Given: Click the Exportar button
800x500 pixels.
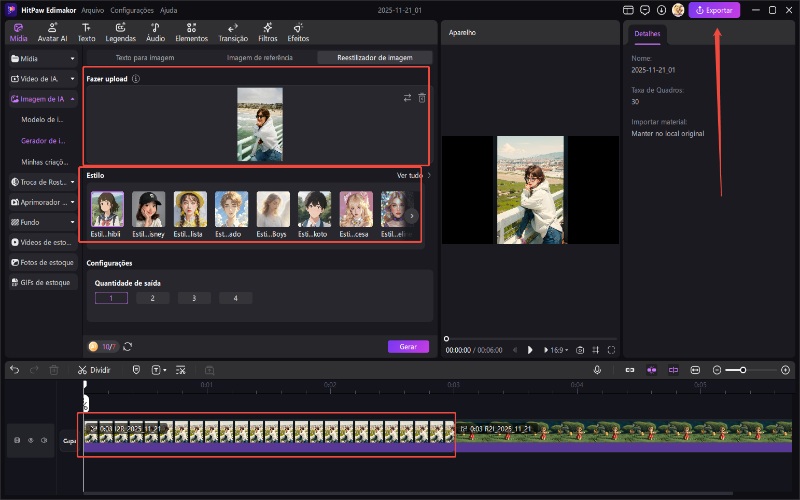Looking at the screenshot, I should coord(714,10).
